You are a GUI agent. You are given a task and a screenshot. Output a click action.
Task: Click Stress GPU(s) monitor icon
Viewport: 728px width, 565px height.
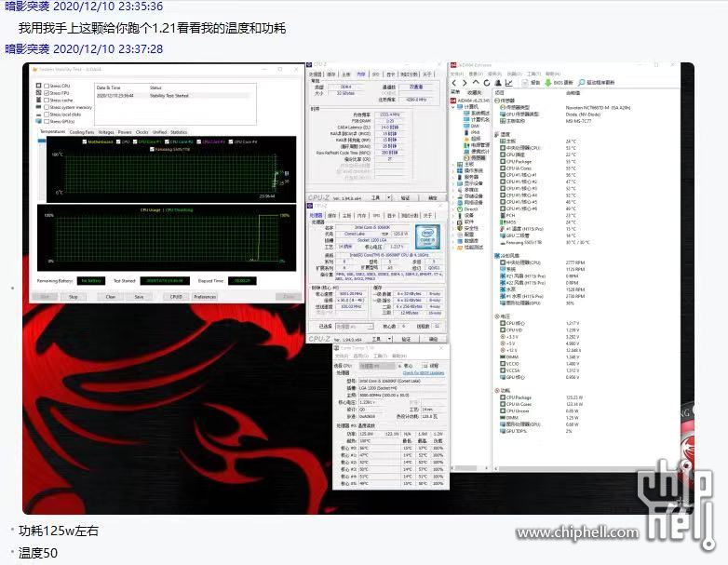(38, 121)
